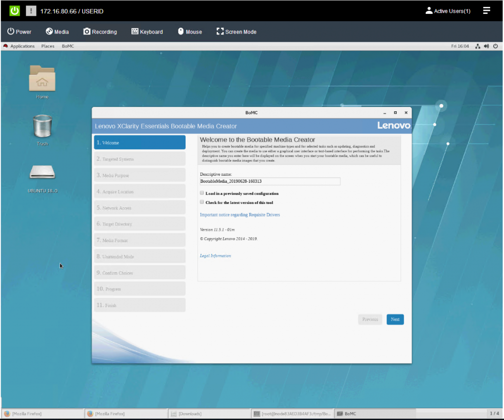Screen dimensions: 504x420
Task: Open the BoMC menu in top panel
Action: 68,46
